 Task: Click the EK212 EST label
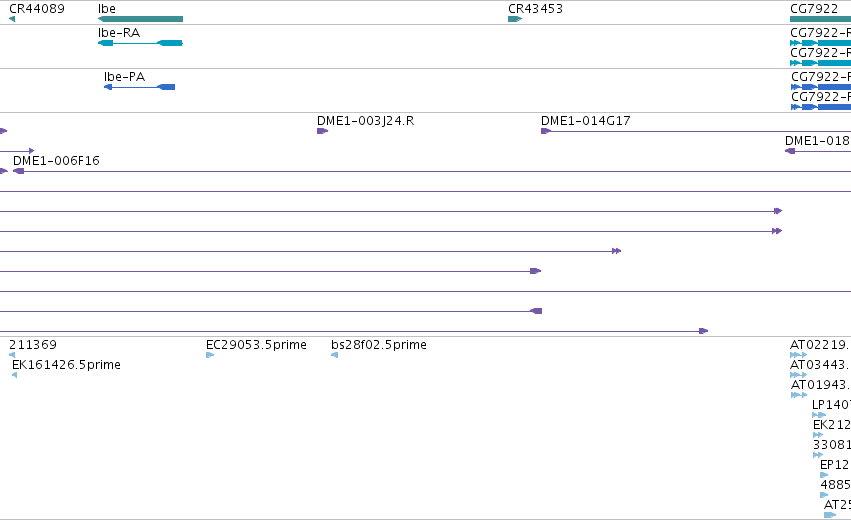831,425
